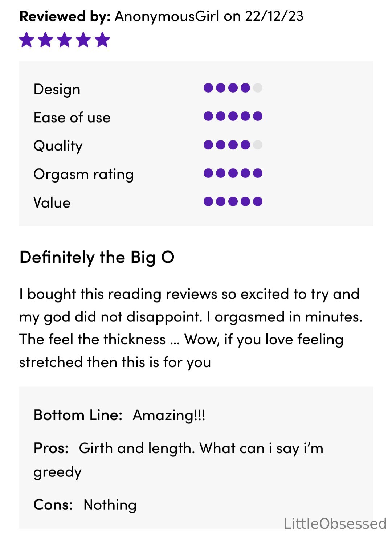
Task: Click last dot of Orgasm rating row
Action: [x=258, y=173]
